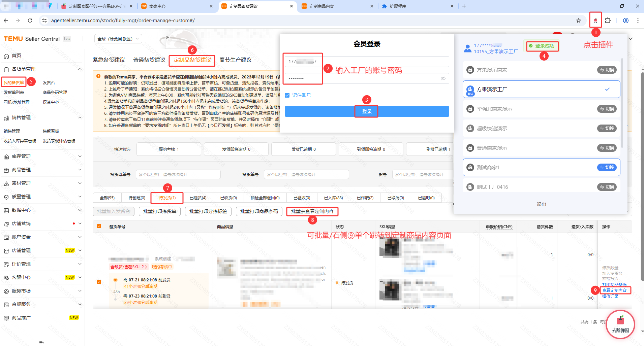Switch to the 普通备货建议 tab
This screenshot has height=346, width=644.
click(x=149, y=60)
